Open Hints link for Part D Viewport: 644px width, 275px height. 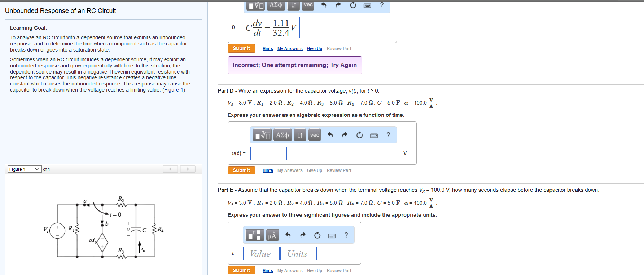point(268,170)
